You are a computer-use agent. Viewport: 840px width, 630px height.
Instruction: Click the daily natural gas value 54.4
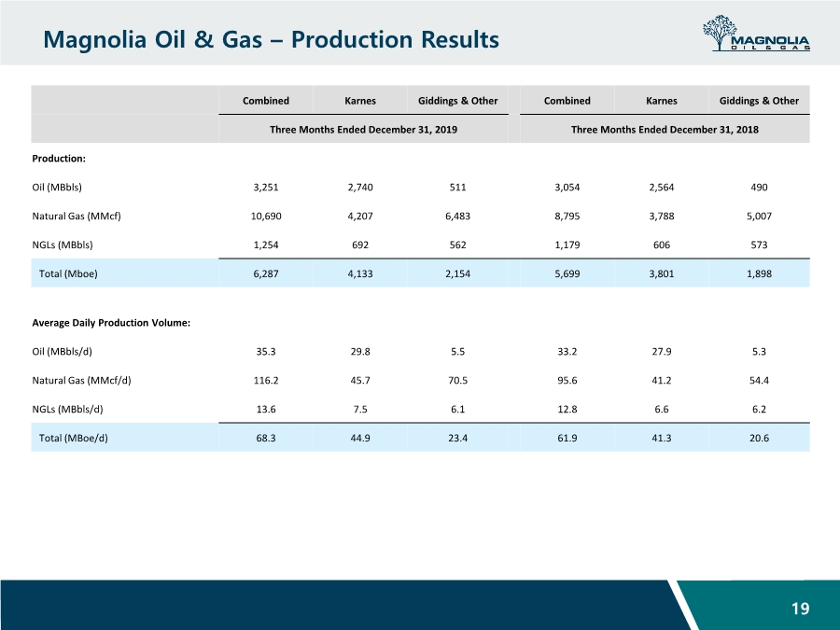(759, 381)
